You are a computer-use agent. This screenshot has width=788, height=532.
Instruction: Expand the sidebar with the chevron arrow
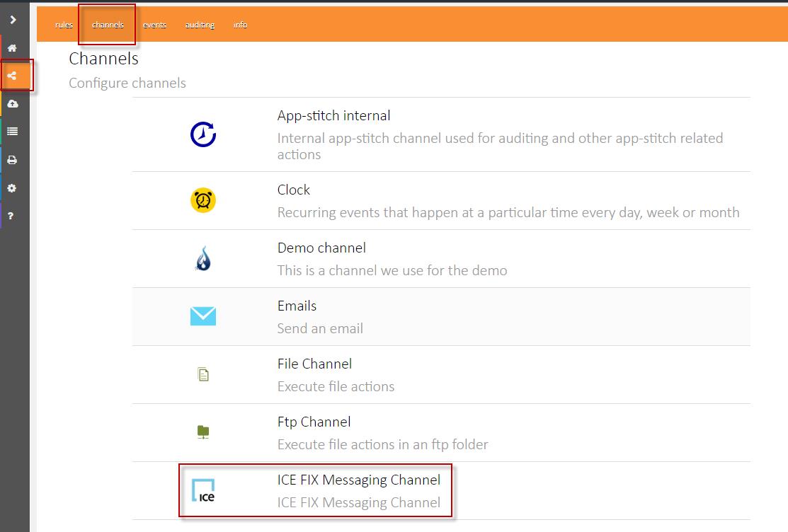13,20
